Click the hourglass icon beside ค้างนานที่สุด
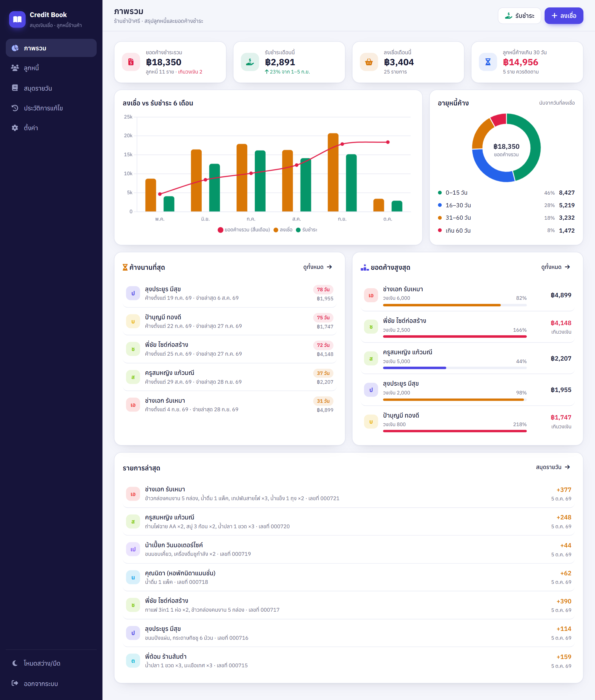This screenshot has width=595, height=700. (x=125, y=267)
